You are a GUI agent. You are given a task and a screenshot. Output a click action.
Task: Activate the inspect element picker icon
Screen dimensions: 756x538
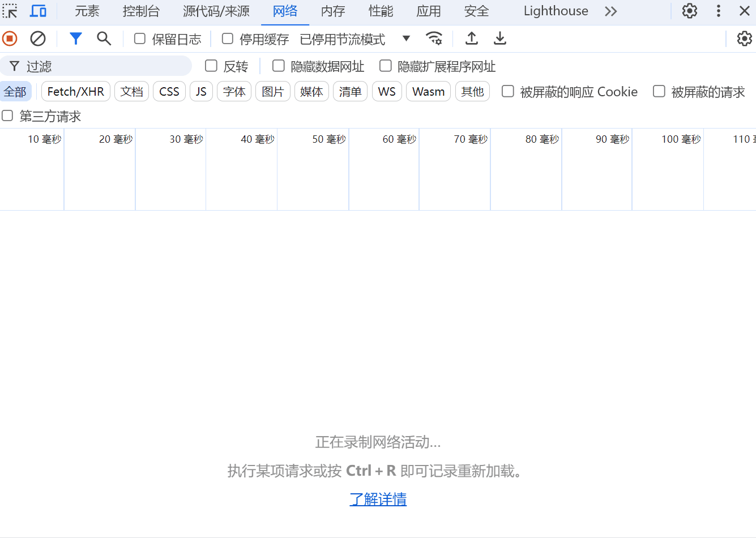click(x=10, y=11)
